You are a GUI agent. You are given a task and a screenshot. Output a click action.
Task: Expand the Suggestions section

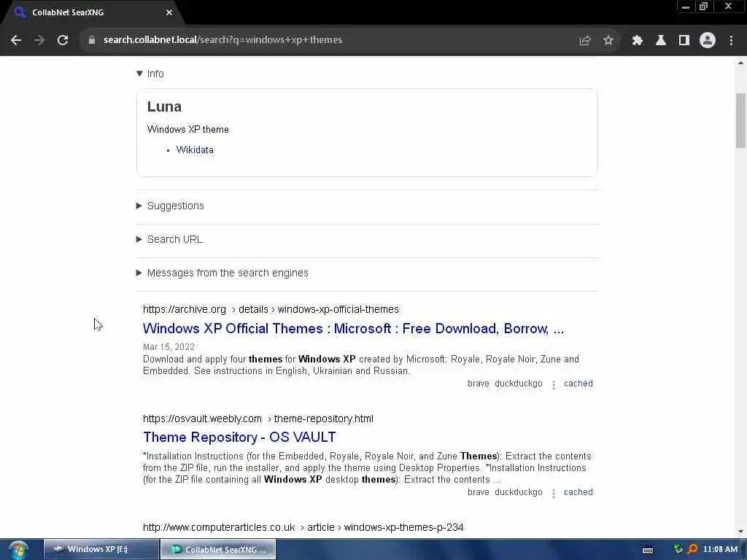(x=170, y=206)
